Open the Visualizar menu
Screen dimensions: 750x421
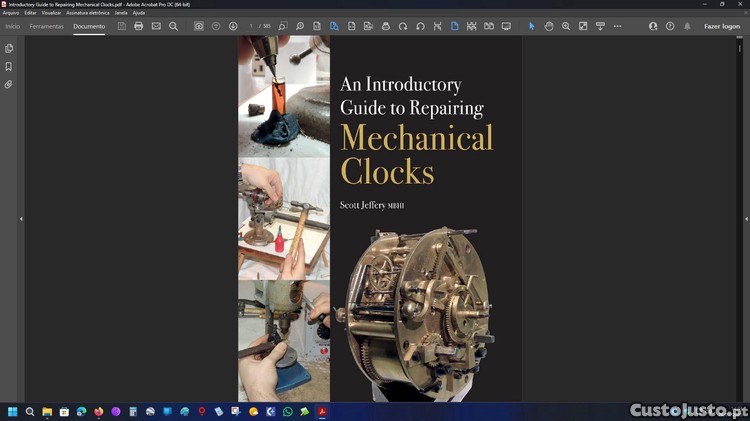tap(51, 12)
